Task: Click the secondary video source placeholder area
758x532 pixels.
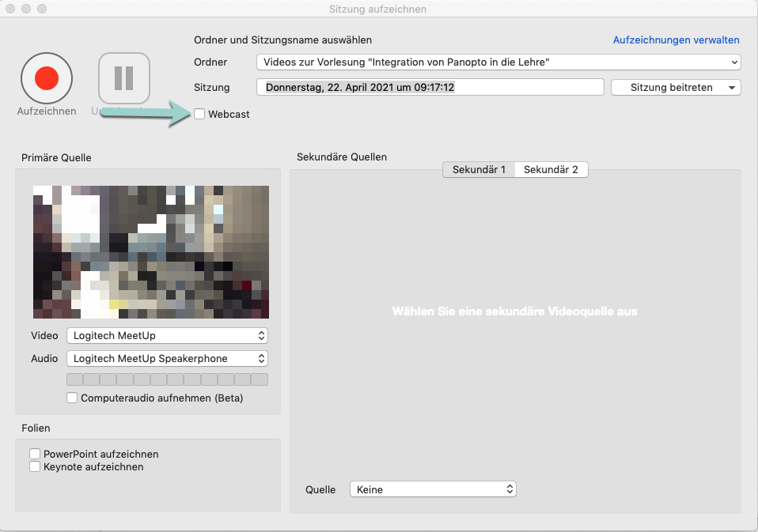Action: (514, 311)
